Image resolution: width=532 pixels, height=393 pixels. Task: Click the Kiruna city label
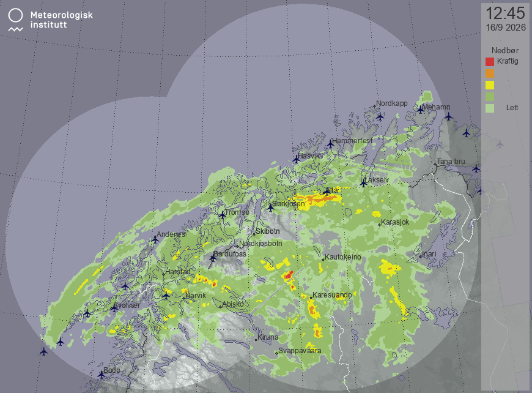tap(268, 337)
